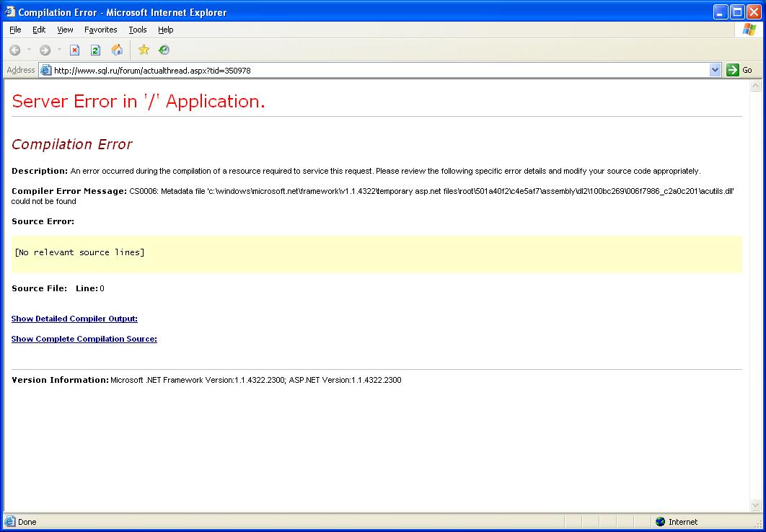Viewport: 766px width, 532px height.
Task: Open the Favorites menu
Action: (100, 30)
